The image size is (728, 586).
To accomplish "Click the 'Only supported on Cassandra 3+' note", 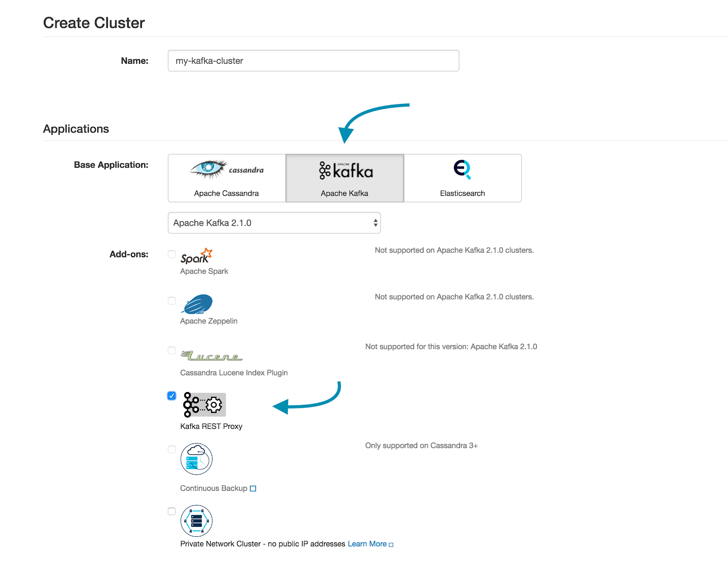I will [x=421, y=445].
